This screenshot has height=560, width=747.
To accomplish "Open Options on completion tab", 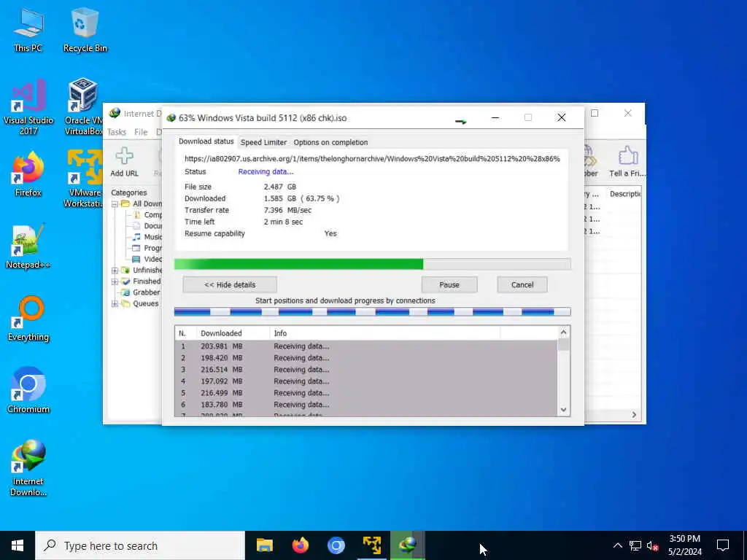I will (330, 142).
